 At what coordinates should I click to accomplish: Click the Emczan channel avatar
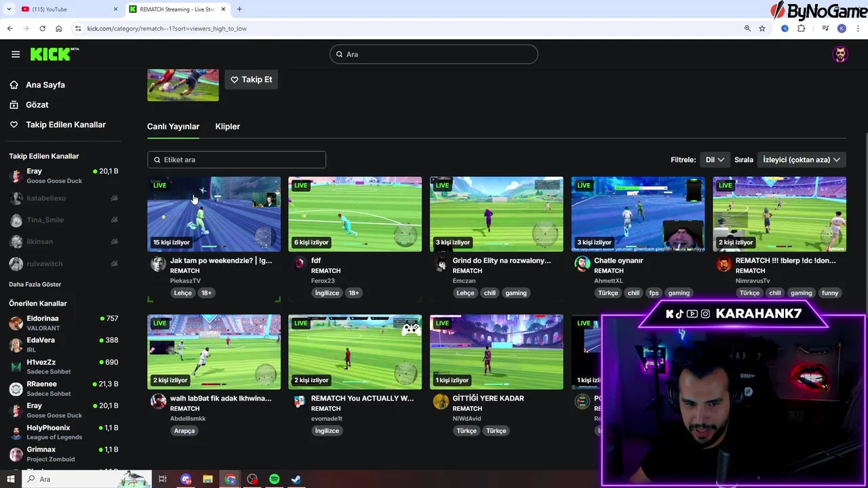(441, 264)
